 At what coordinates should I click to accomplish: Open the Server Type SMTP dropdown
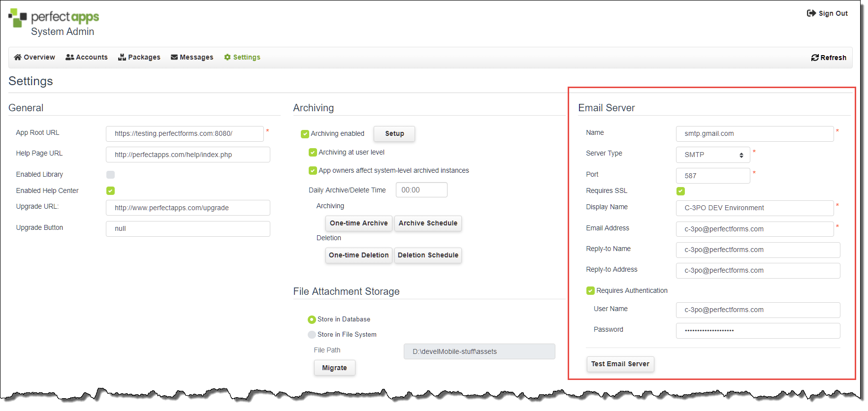[x=713, y=155]
